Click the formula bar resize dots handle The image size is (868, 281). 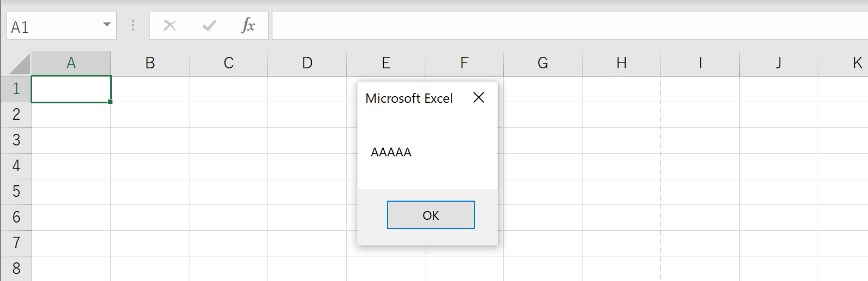pos(133,25)
